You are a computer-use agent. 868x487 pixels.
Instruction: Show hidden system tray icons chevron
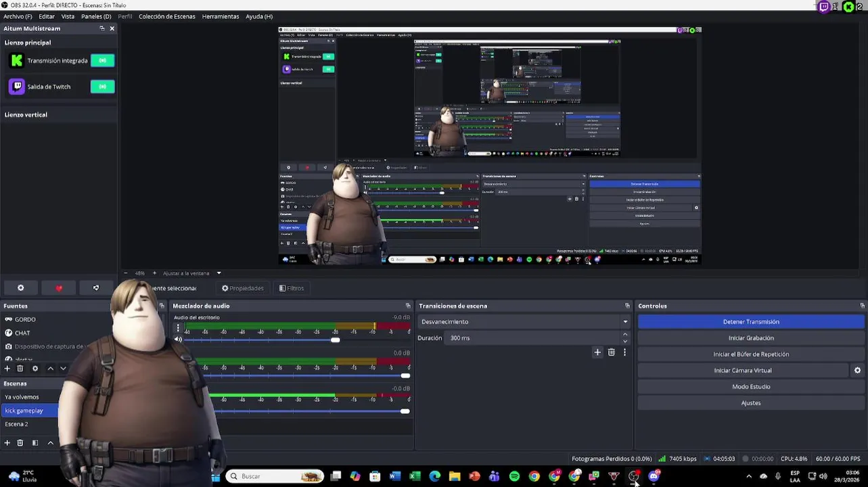[749, 476]
